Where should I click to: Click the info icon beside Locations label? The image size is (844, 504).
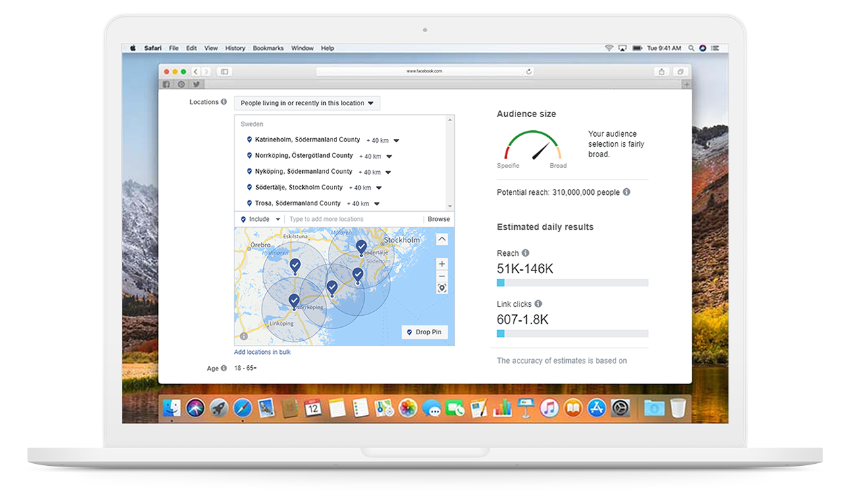point(224,101)
